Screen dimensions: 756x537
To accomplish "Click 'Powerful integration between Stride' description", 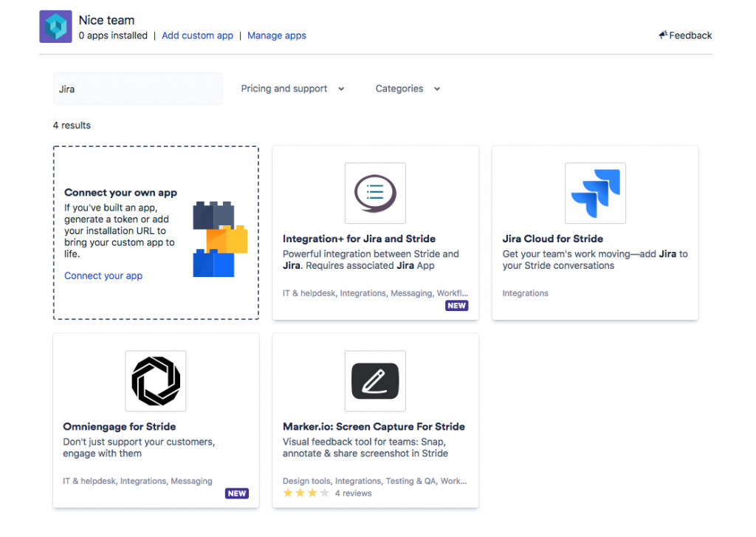I will (x=371, y=259).
